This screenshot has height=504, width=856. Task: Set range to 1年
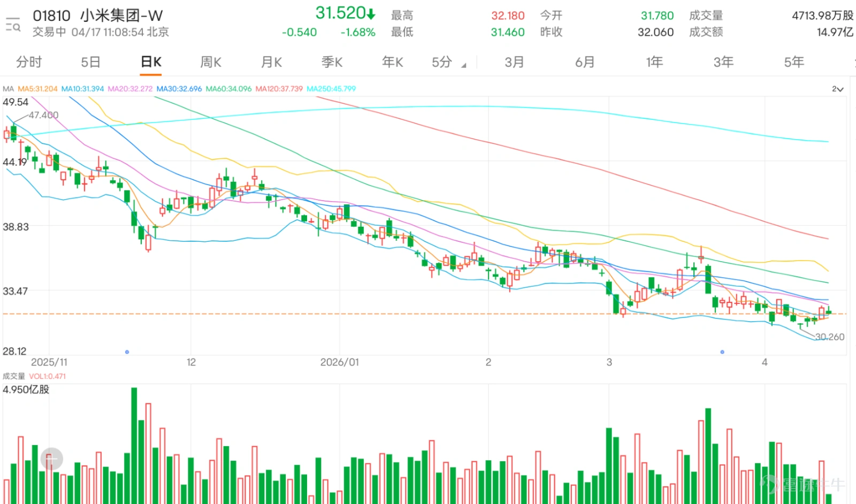click(654, 62)
